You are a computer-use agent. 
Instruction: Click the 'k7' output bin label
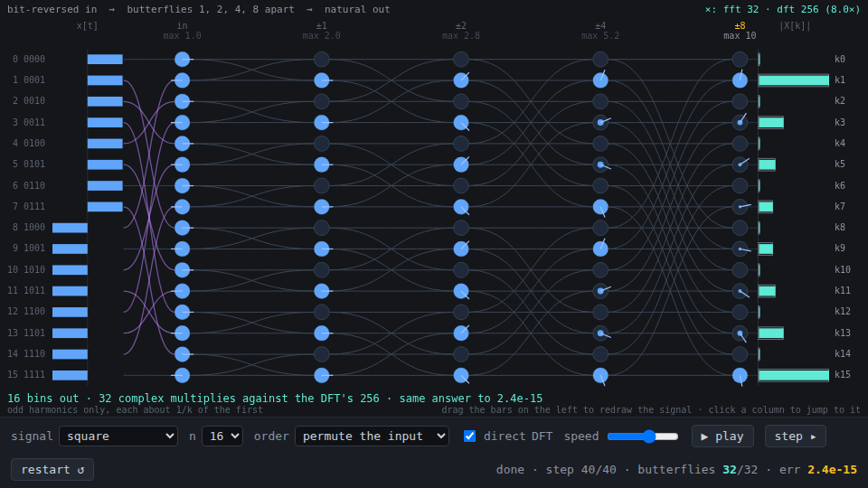[840, 206]
